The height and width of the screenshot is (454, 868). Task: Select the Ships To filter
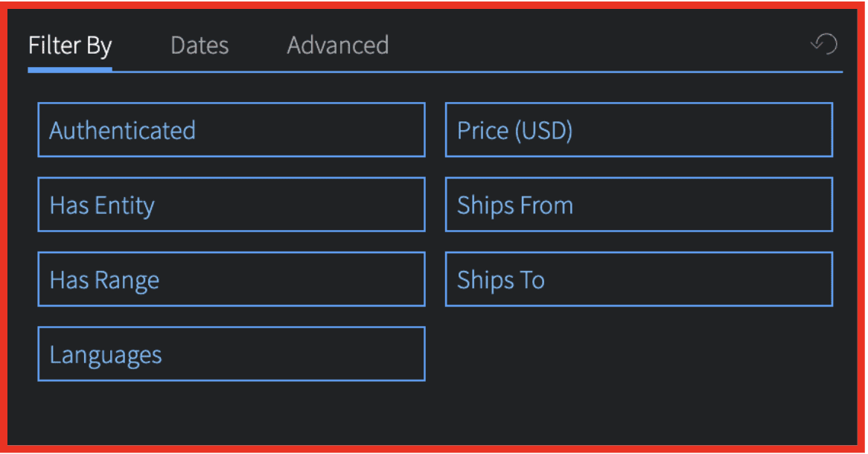(639, 279)
